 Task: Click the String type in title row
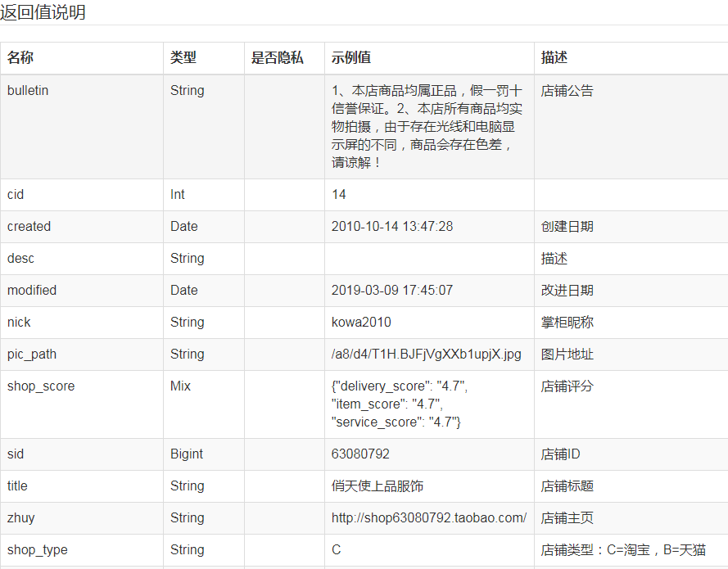187,486
